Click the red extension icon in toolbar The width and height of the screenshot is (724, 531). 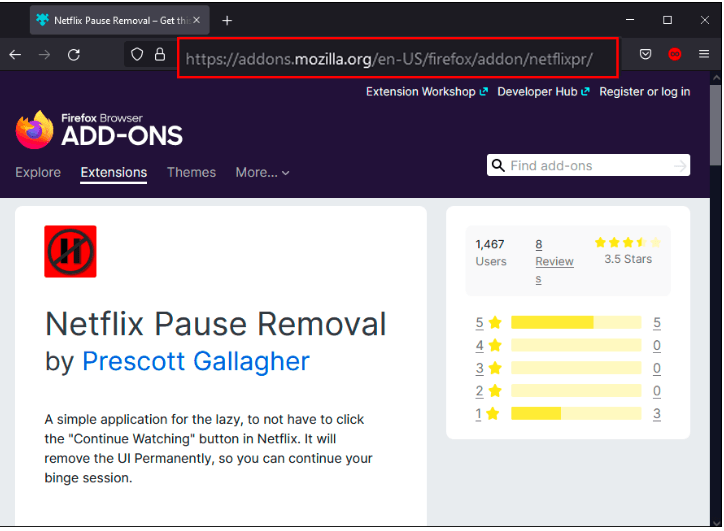pos(675,54)
